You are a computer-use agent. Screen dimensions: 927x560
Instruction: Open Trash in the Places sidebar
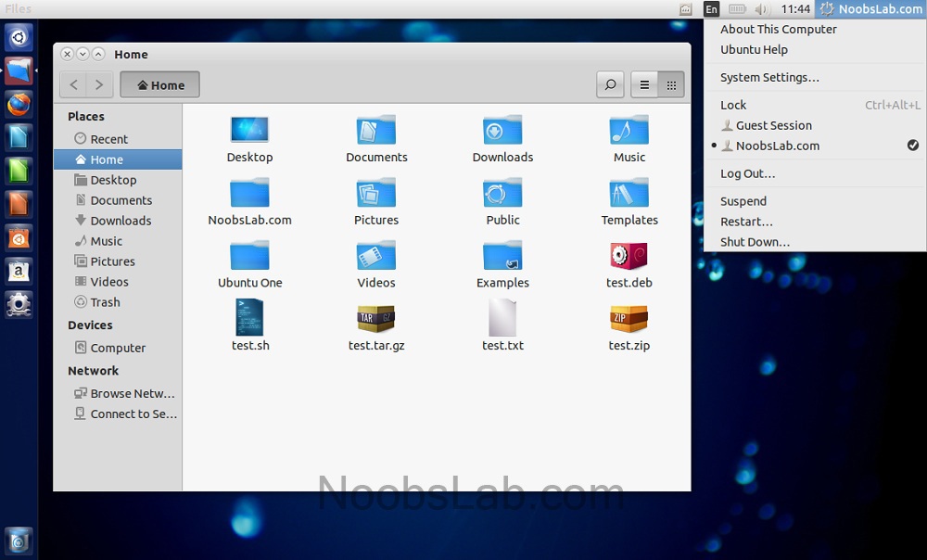click(x=105, y=302)
